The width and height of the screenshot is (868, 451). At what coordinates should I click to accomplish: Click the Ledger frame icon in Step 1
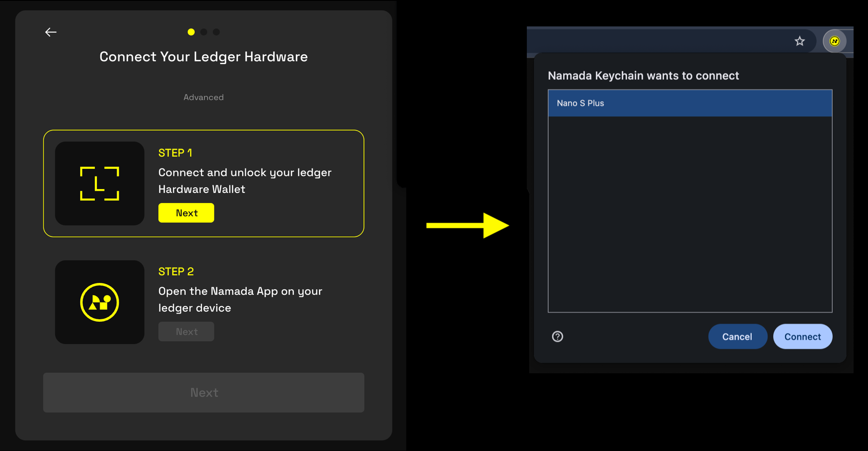[100, 183]
